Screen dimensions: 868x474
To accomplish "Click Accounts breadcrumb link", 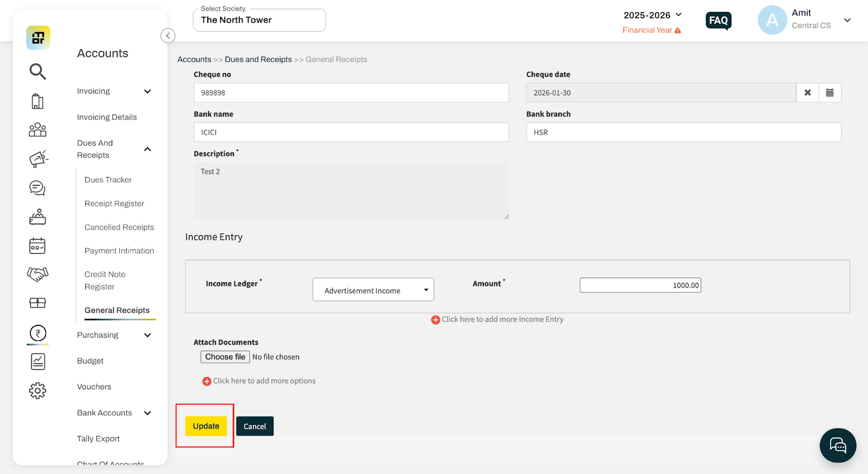I will pyautogui.click(x=194, y=59).
